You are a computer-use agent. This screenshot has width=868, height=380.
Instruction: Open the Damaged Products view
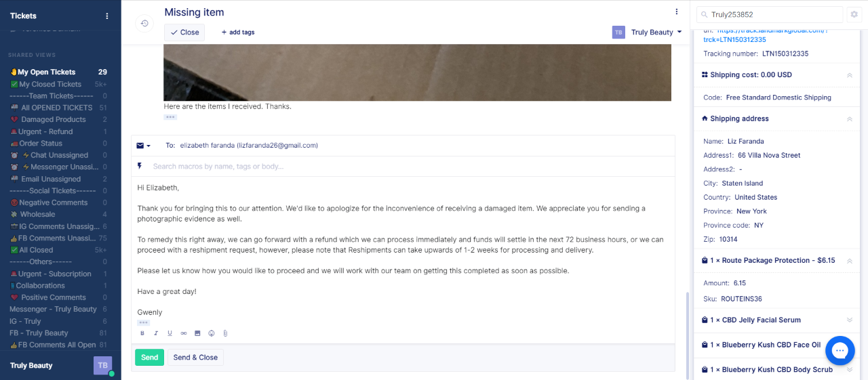click(54, 120)
